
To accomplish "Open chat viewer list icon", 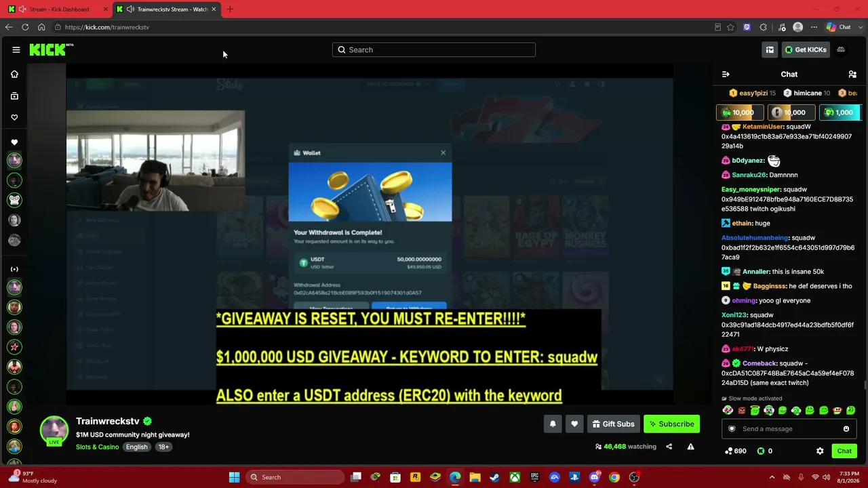I will click(852, 74).
